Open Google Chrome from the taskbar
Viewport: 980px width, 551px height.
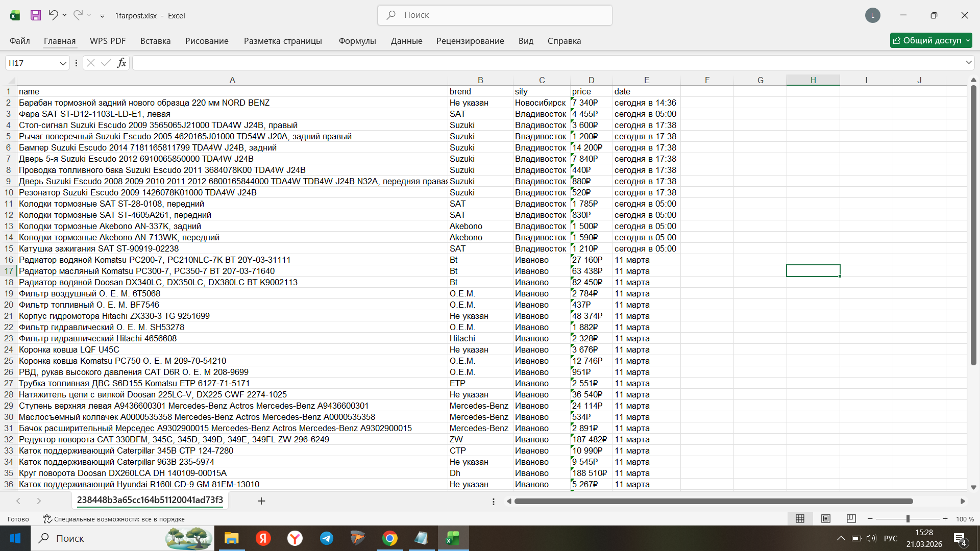[390, 538]
